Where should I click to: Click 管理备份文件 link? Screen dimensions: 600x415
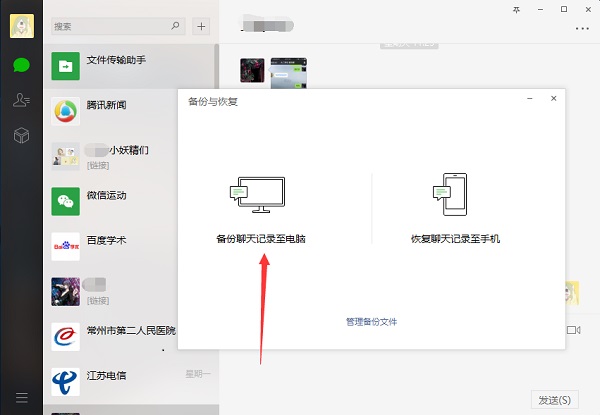[x=371, y=322]
